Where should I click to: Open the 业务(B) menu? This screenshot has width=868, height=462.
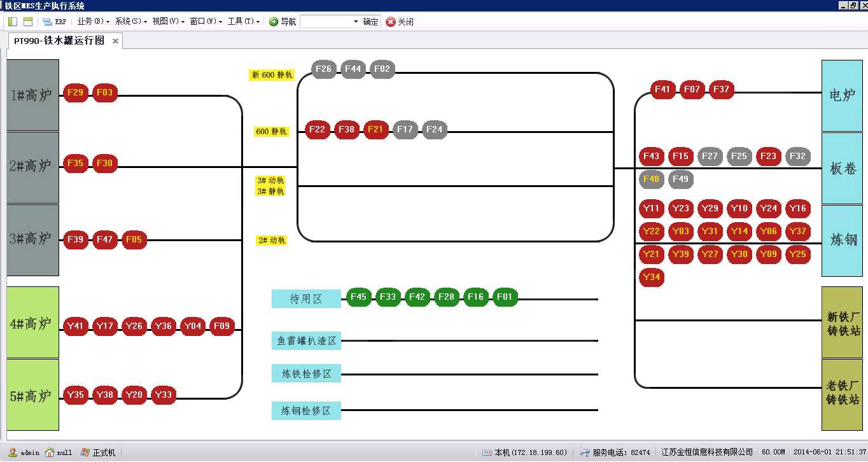93,22
